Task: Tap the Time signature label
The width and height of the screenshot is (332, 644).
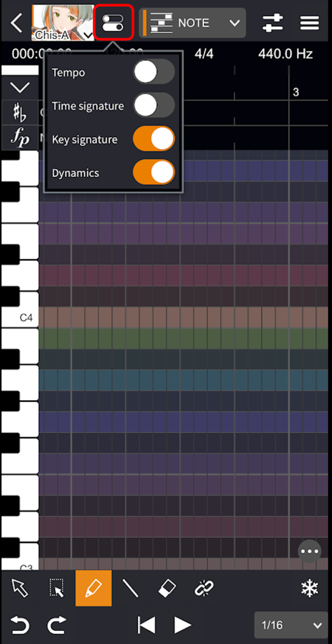Action: coord(88,106)
